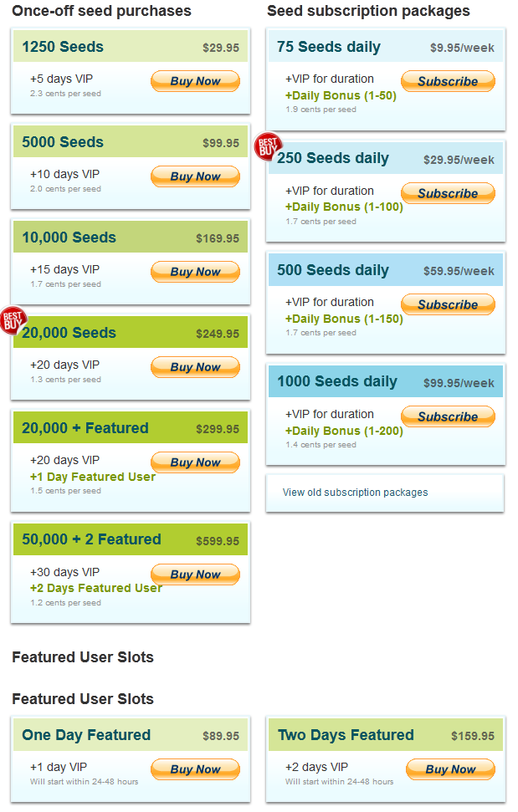Subscribe to 1000 Seeds daily
The width and height of the screenshot is (518, 812).
coord(448,416)
